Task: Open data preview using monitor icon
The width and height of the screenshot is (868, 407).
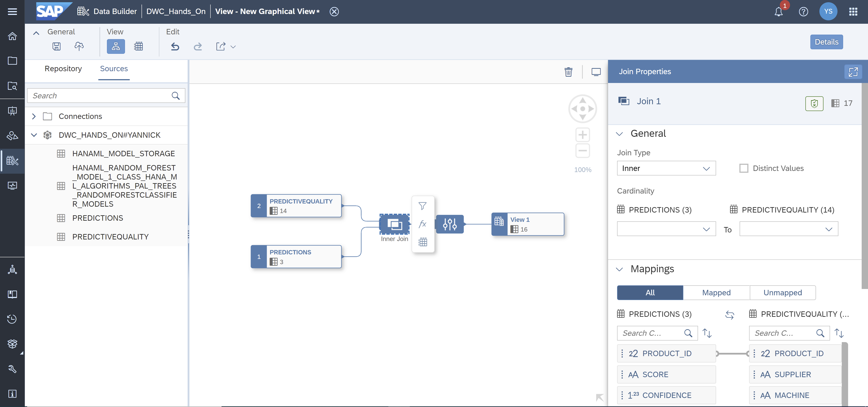Action: pos(596,72)
